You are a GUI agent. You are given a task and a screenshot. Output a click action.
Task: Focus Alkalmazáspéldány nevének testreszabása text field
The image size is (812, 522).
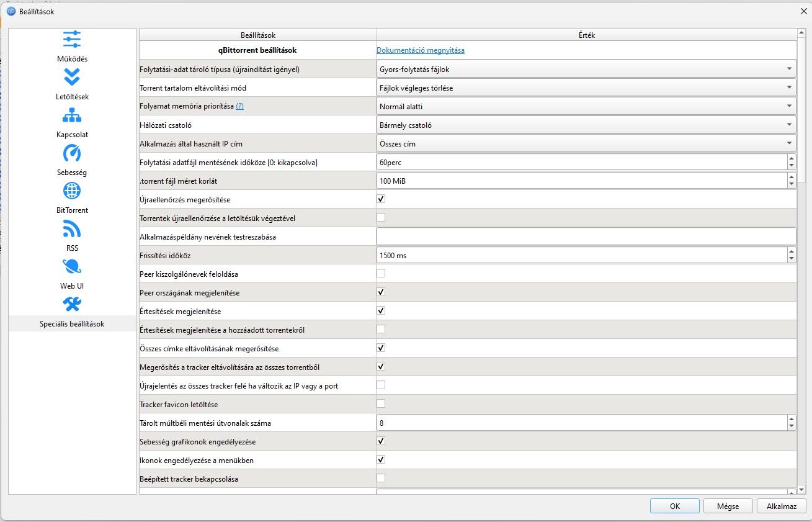[x=586, y=236]
